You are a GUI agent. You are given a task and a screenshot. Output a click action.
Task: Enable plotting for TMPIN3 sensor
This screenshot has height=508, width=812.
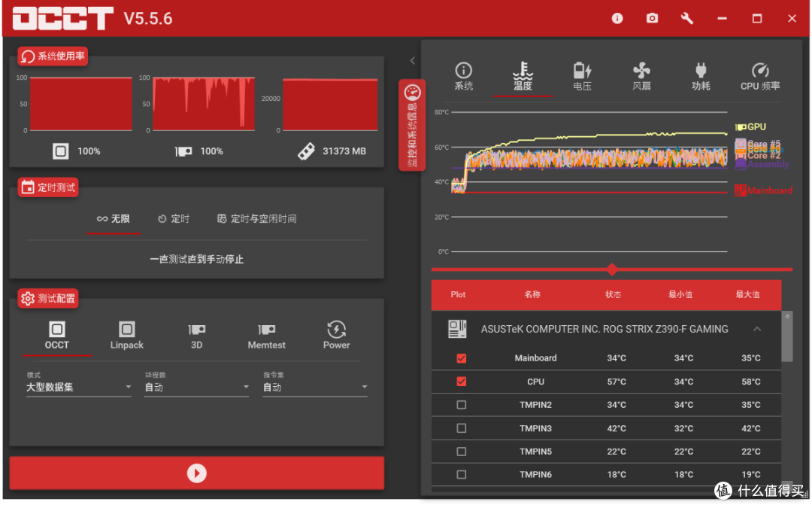click(461, 428)
